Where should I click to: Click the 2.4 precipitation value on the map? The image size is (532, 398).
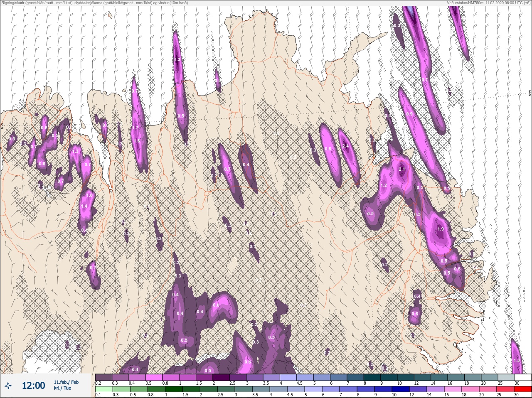(x=346, y=146)
